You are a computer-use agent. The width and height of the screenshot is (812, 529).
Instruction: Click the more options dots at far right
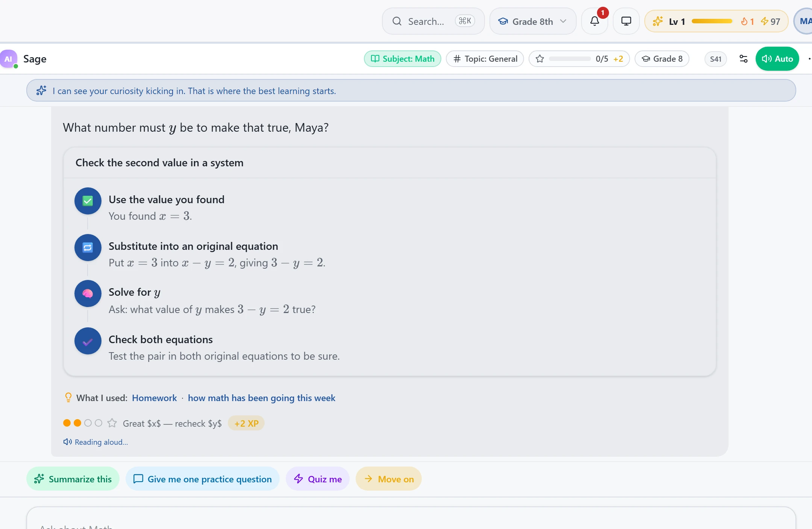[809, 59]
